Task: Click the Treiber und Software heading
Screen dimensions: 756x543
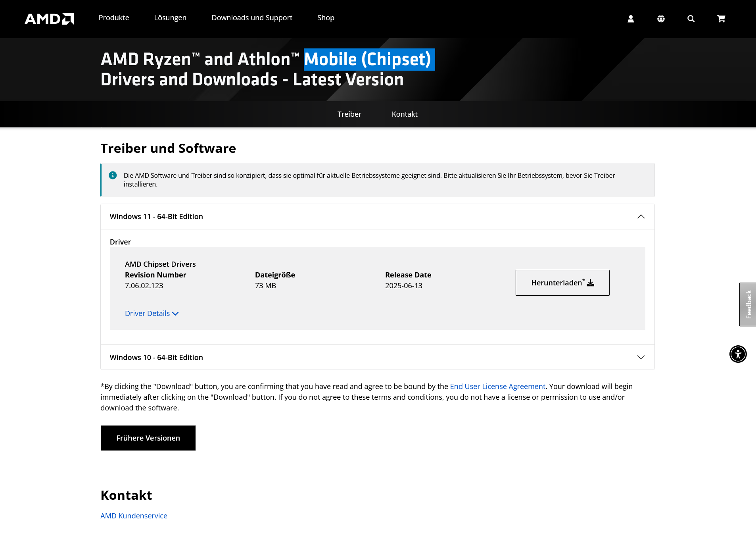Action: tap(168, 148)
